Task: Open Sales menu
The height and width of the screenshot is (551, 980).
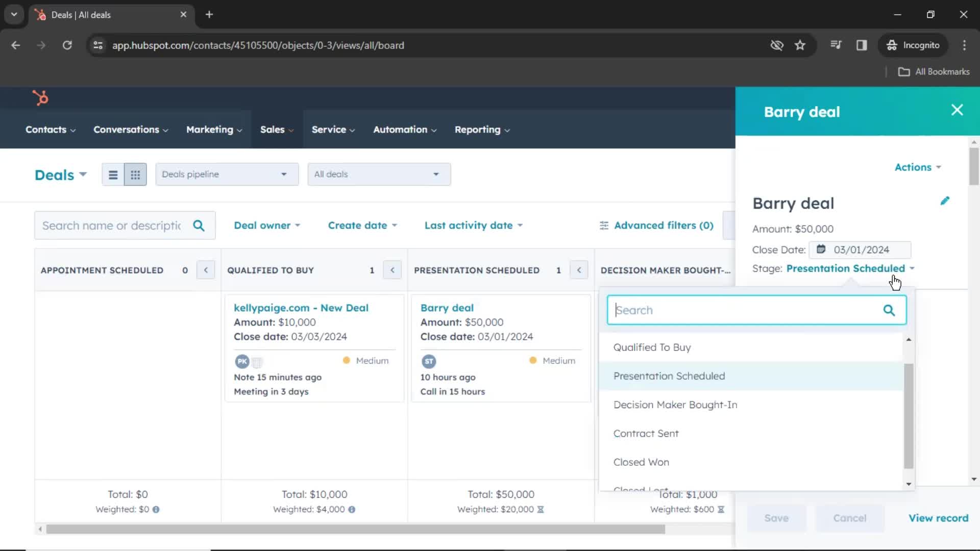Action: point(277,130)
